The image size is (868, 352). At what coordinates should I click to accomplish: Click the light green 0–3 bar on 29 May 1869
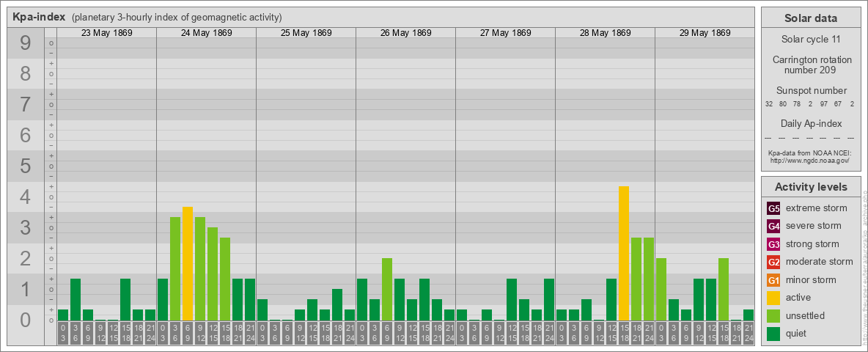[661, 290]
